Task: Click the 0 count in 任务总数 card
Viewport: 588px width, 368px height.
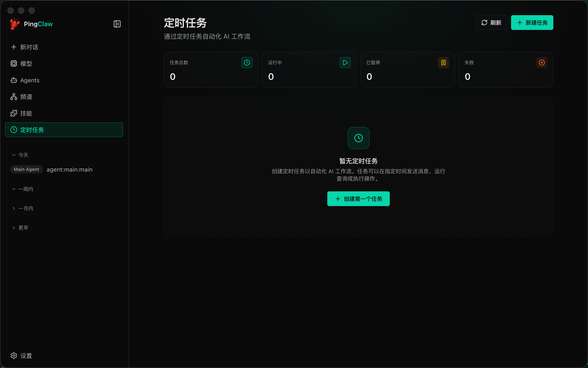Action: tap(172, 77)
